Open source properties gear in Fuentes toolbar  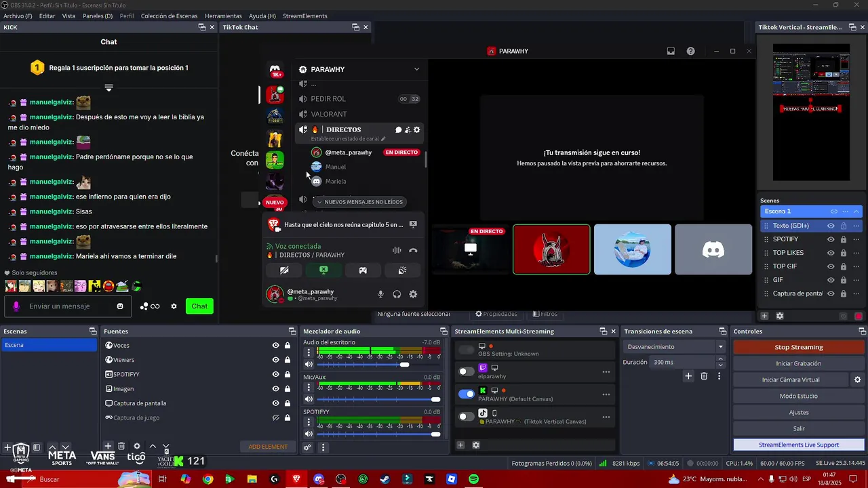coord(137,446)
